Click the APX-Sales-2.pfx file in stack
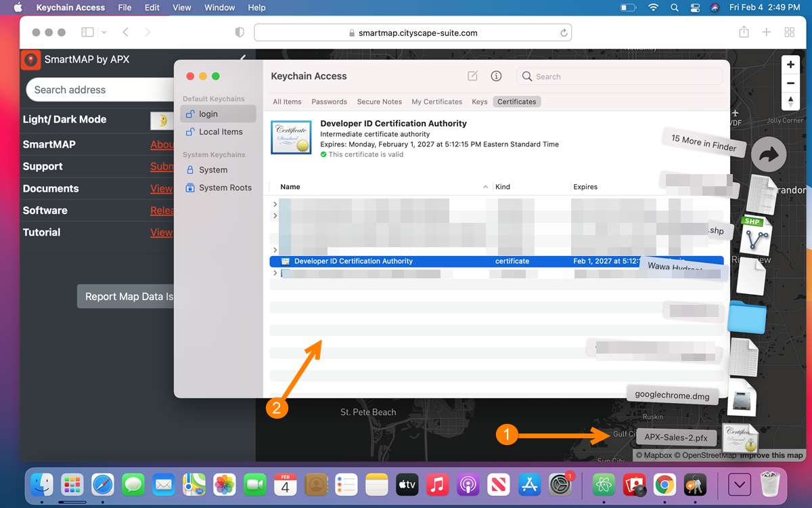The image size is (812, 508). (676, 438)
